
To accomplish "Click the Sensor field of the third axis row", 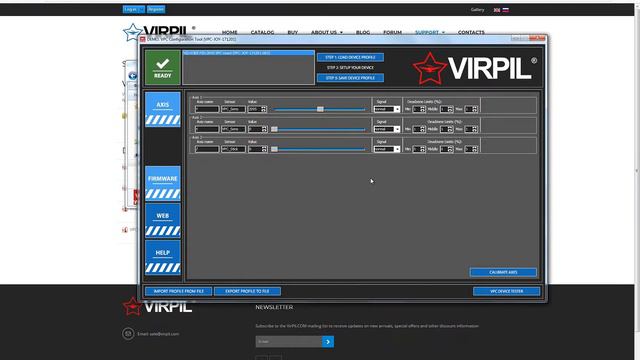I will coord(233,149).
